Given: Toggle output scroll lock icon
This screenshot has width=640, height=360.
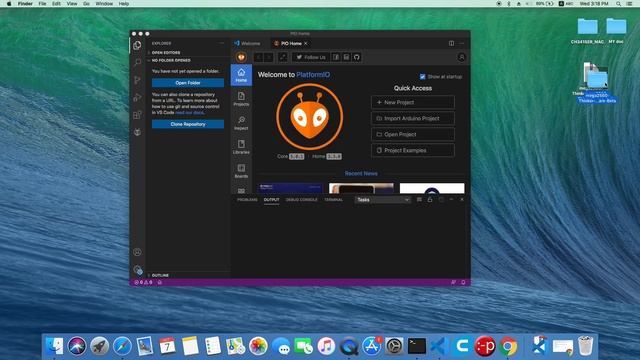Looking at the screenshot, I should [430, 200].
